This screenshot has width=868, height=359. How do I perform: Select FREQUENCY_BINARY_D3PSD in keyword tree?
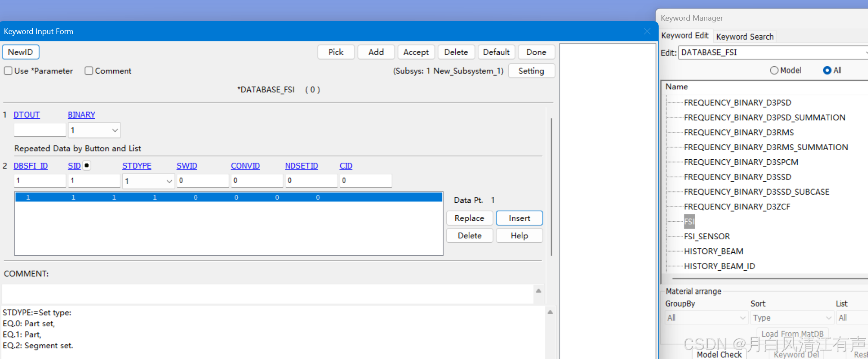(737, 102)
